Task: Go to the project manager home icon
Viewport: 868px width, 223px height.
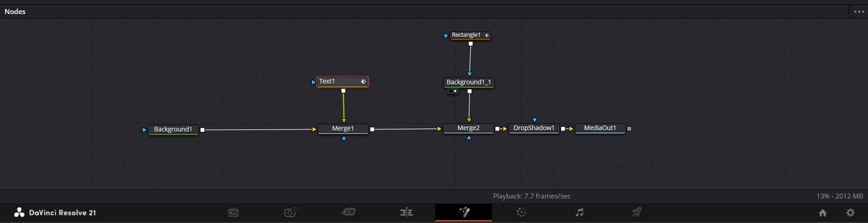Action: click(823, 213)
